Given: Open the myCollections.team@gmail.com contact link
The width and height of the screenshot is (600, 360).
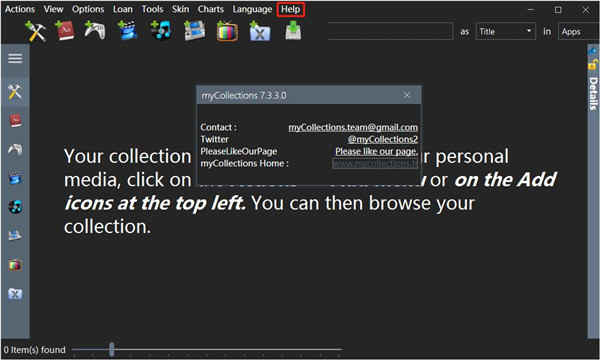Looking at the screenshot, I should pyautogui.click(x=353, y=127).
